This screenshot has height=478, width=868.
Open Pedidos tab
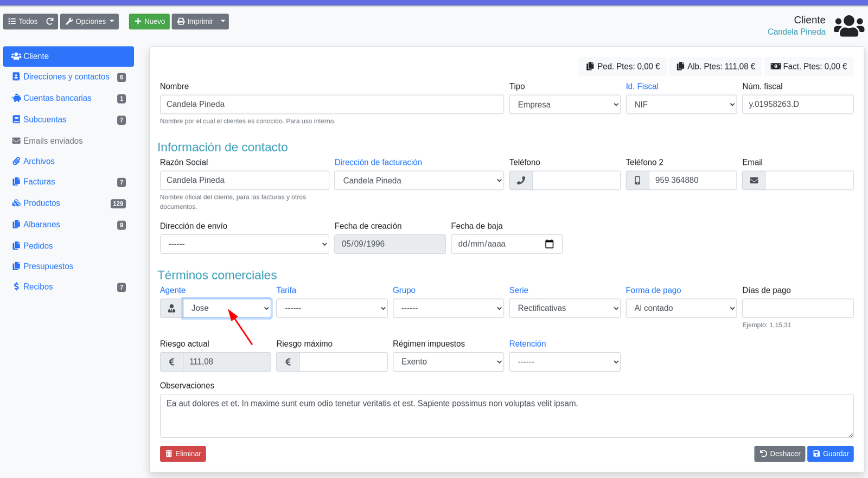68,246
